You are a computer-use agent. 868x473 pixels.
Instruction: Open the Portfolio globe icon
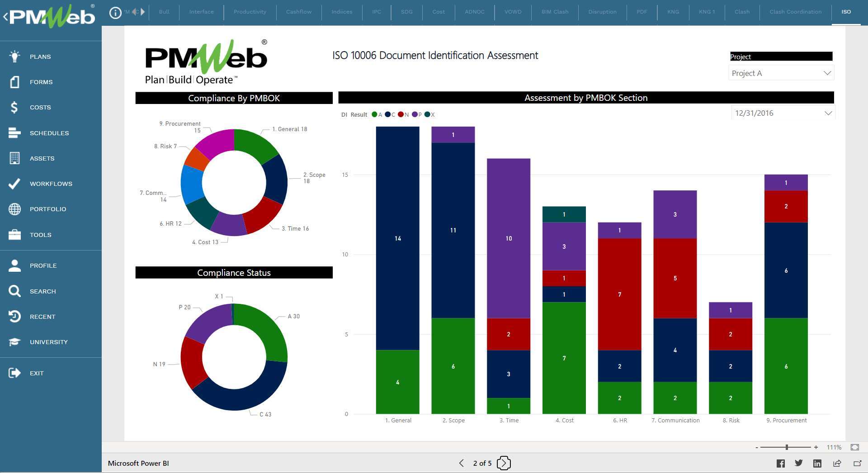[14, 209]
